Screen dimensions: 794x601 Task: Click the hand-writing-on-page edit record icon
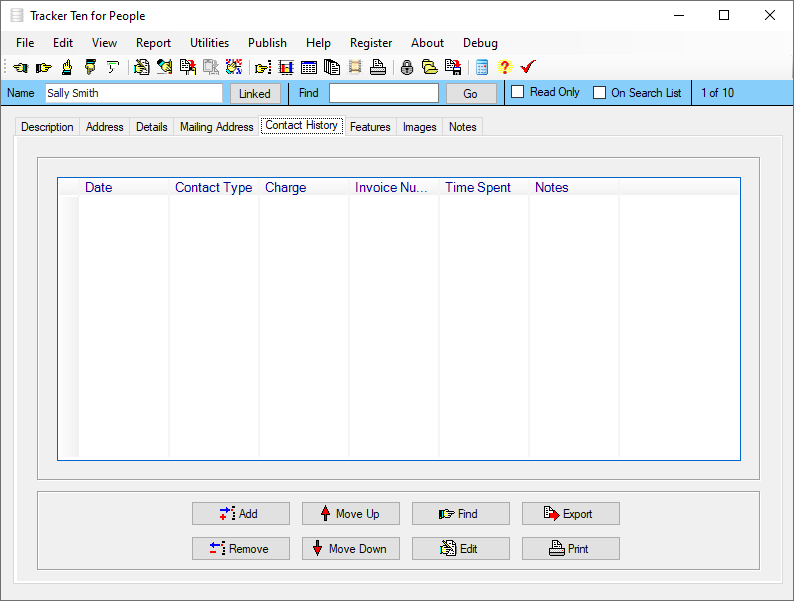pyautogui.click(x=142, y=67)
